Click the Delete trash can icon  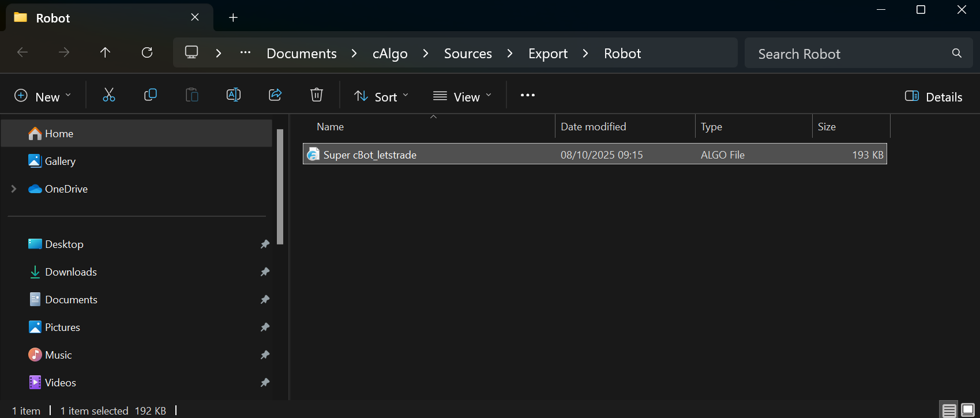point(317,95)
